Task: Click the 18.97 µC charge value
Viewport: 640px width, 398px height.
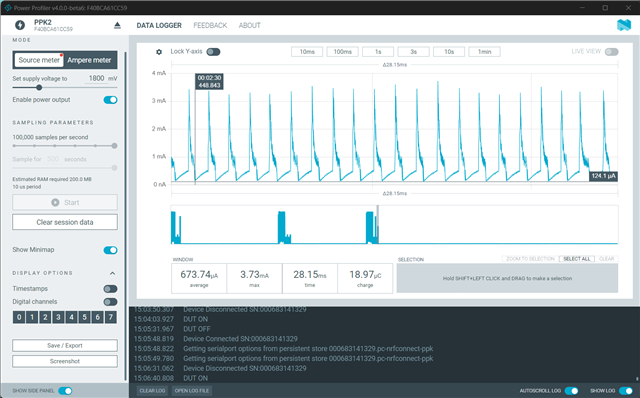Action: click(x=365, y=275)
